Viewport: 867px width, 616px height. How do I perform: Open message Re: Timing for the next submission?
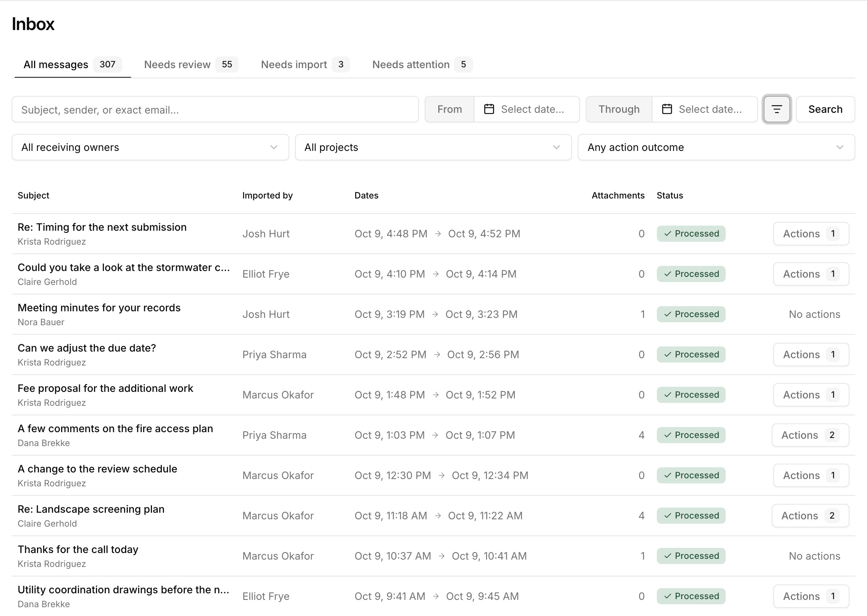[102, 227]
